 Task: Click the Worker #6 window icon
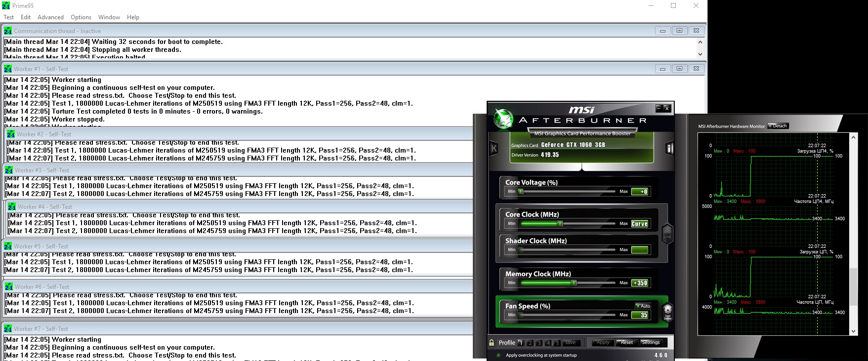[9, 286]
